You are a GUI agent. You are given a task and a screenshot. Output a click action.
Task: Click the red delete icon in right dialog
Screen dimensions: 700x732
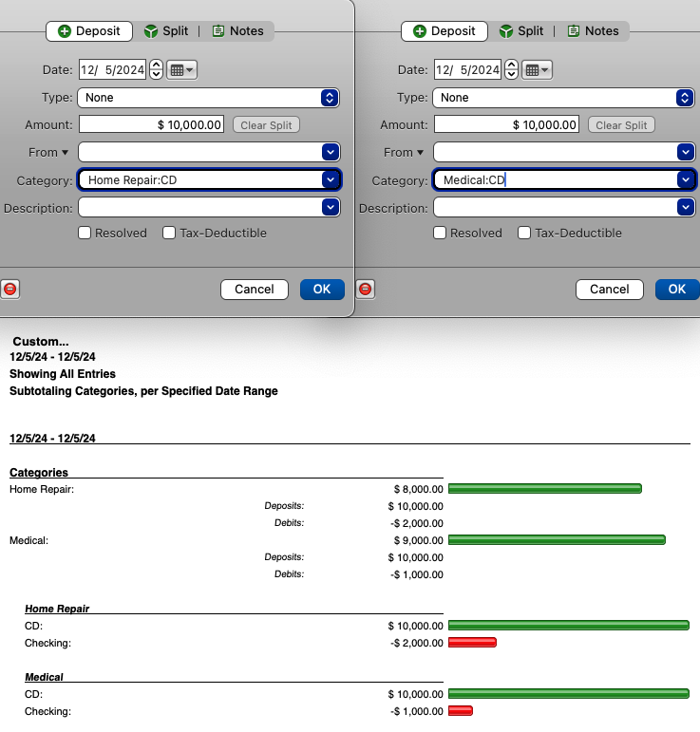coord(365,289)
